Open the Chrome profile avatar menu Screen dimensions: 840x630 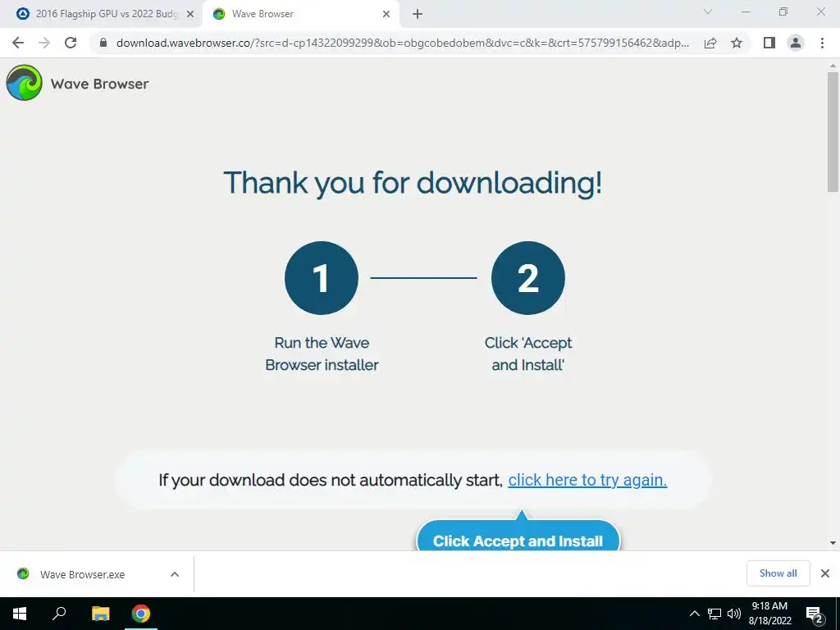point(796,43)
